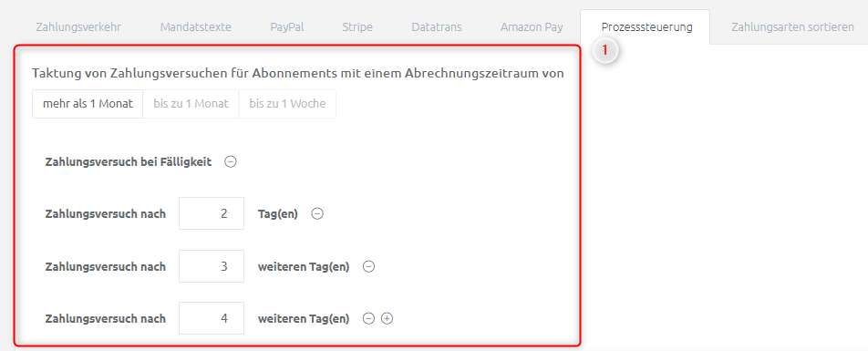This screenshot has height=351, width=868.
Task: Click the days field showing 4
Action: point(212,318)
